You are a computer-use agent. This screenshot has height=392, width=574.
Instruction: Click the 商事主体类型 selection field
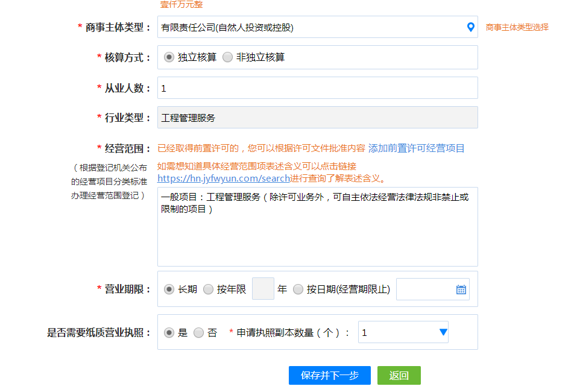(x=317, y=27)
